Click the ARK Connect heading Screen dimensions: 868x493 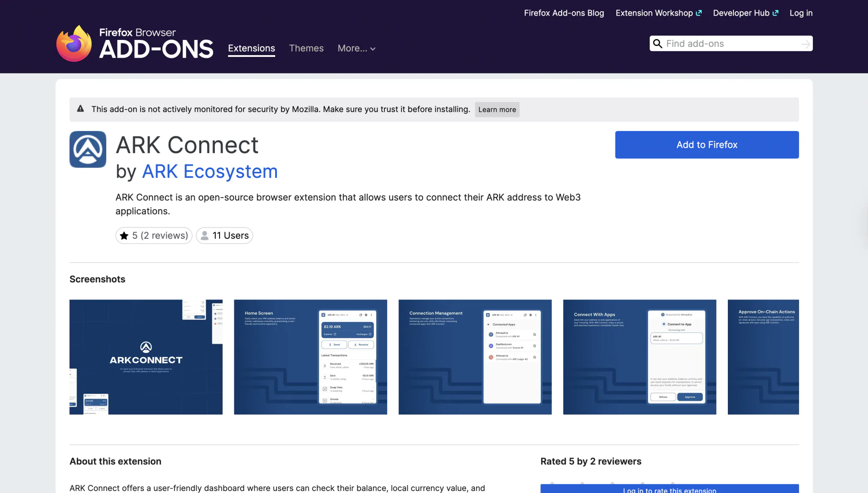pos(187,145)
